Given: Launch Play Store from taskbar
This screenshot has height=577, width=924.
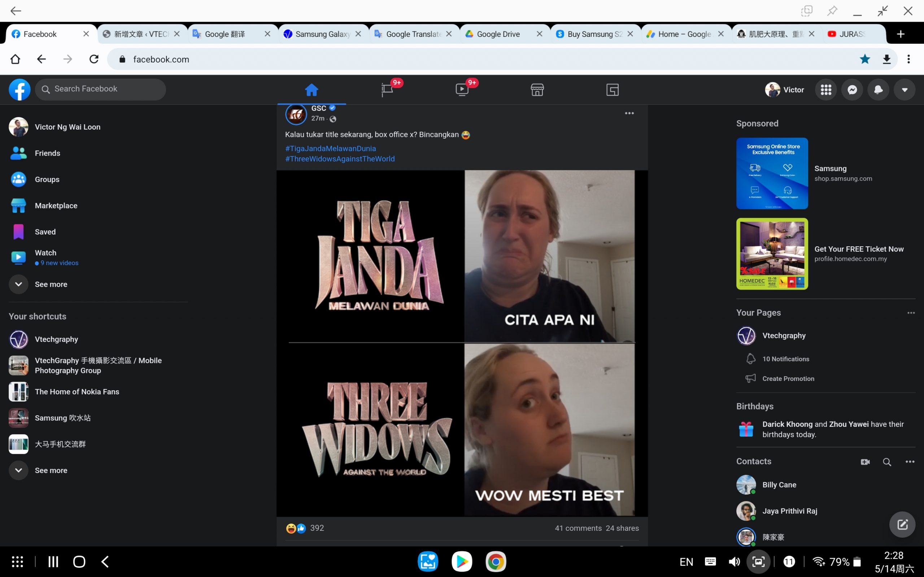Looking at the screenshot, I should point(462,561).
